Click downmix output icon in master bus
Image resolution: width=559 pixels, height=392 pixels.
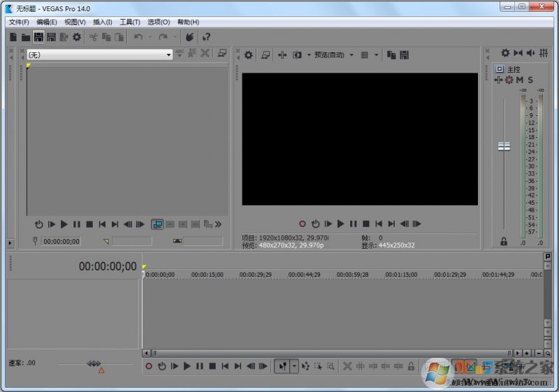518,52
